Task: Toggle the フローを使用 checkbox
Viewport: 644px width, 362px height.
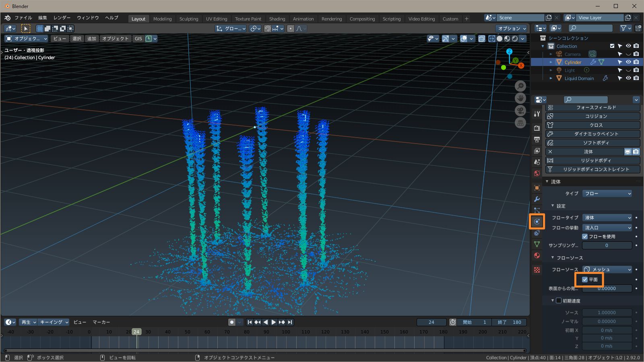Action: (585, 237)
